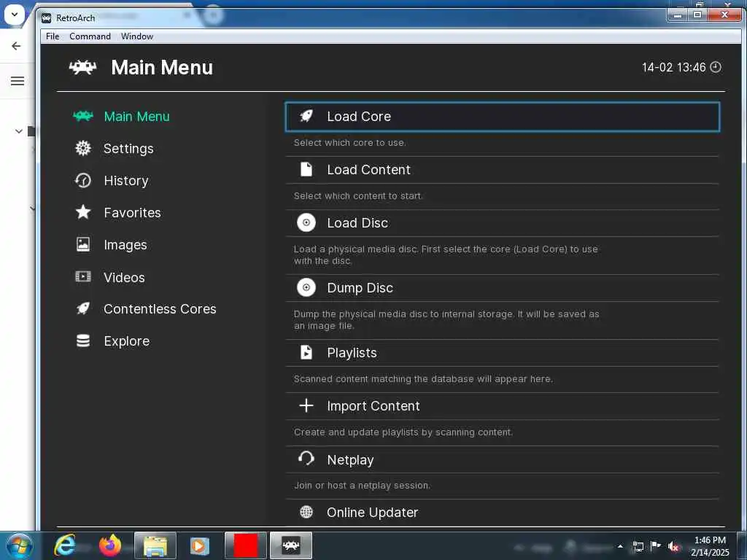Choose the Load Disc entry
Image resolution: width=747 pixels, height=560 pixels.
[x=502, y=223]
